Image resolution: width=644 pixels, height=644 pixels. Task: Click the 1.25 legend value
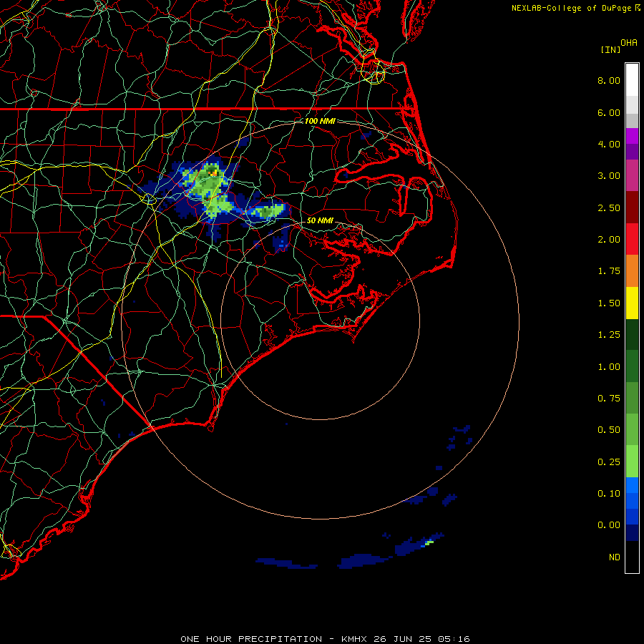(609, 335)
